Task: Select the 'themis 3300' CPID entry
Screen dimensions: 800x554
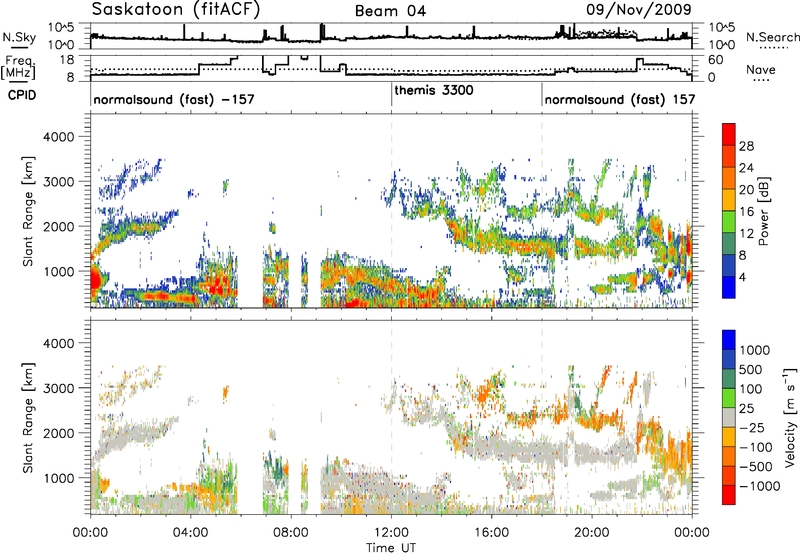Action: coord(434,90)
